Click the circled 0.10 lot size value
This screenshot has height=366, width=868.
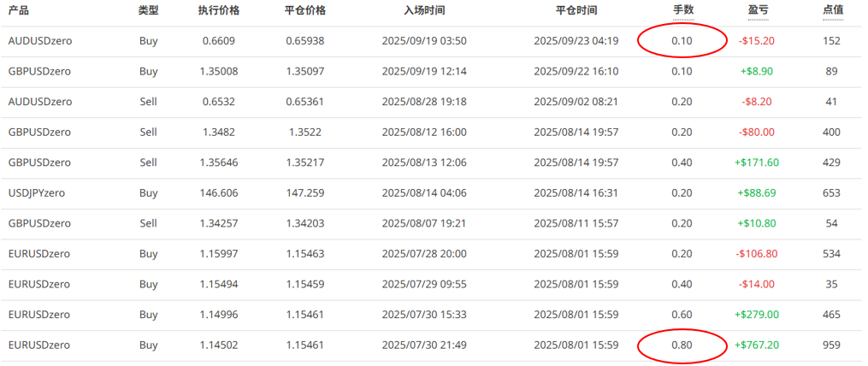[682, 41]
